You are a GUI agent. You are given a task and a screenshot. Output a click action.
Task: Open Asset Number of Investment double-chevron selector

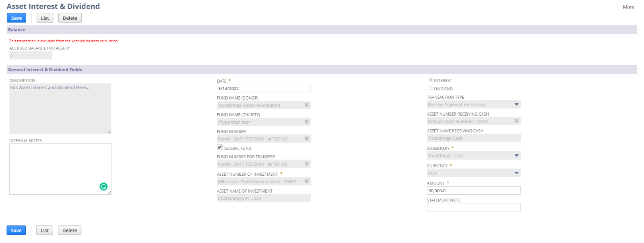[x=307, y=181]
